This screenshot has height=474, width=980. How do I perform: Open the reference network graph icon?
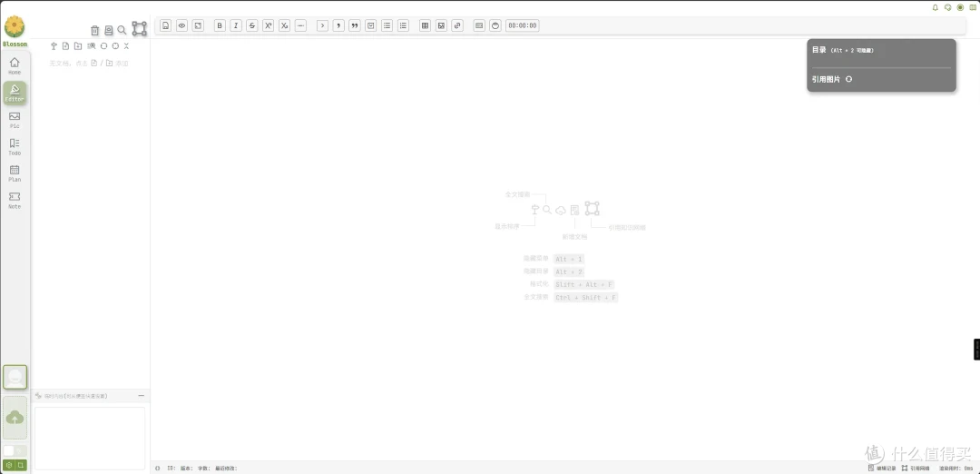140,29
